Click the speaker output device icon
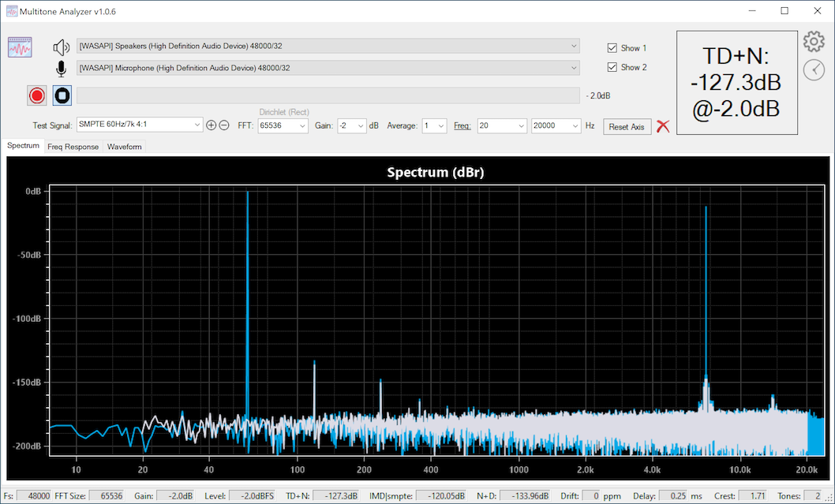Screen dimensions: 835x504 point(62,47)
